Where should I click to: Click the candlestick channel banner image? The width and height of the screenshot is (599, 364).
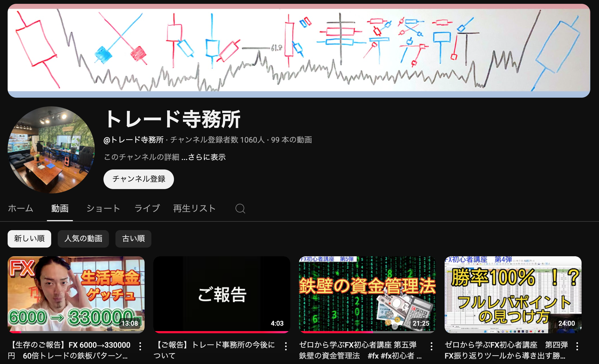click(x=299, y=51)
